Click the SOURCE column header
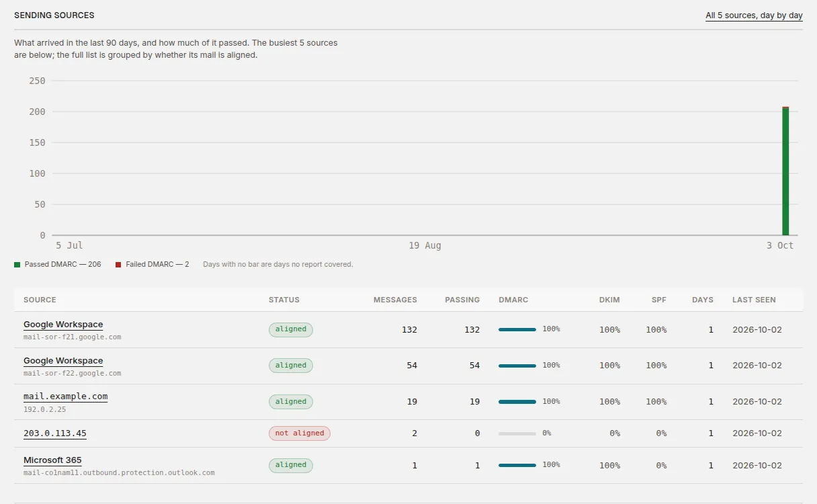Viewport: 817px width, 504px height. 40,300
